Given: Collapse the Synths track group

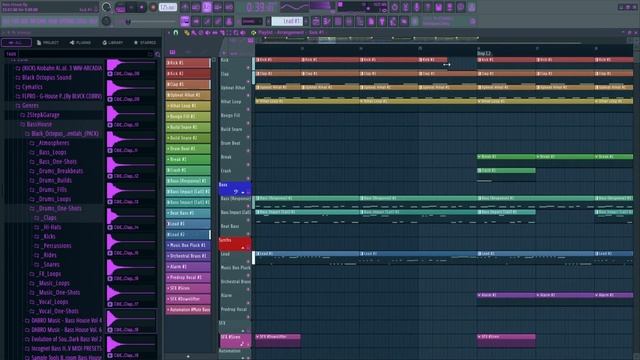Looking at the screenshot, I should 243,248.
